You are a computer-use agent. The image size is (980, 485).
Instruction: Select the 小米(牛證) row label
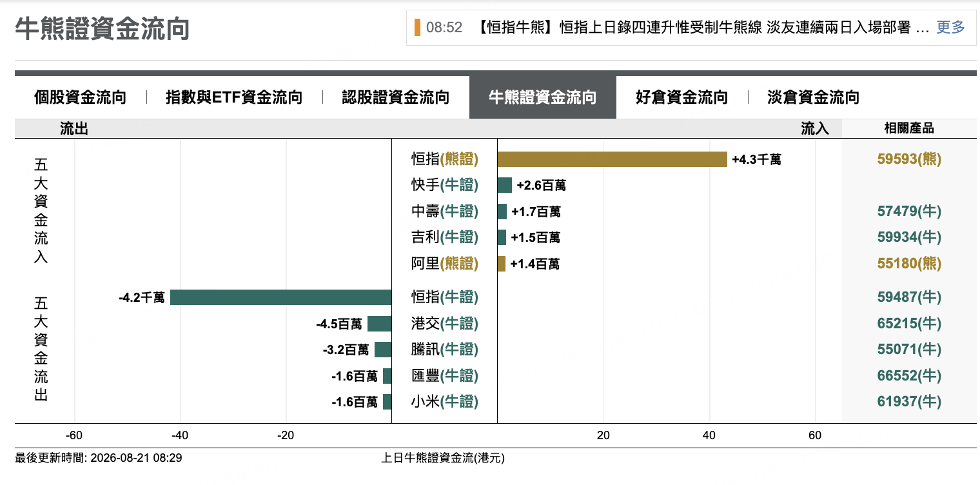tap(445, 402)
